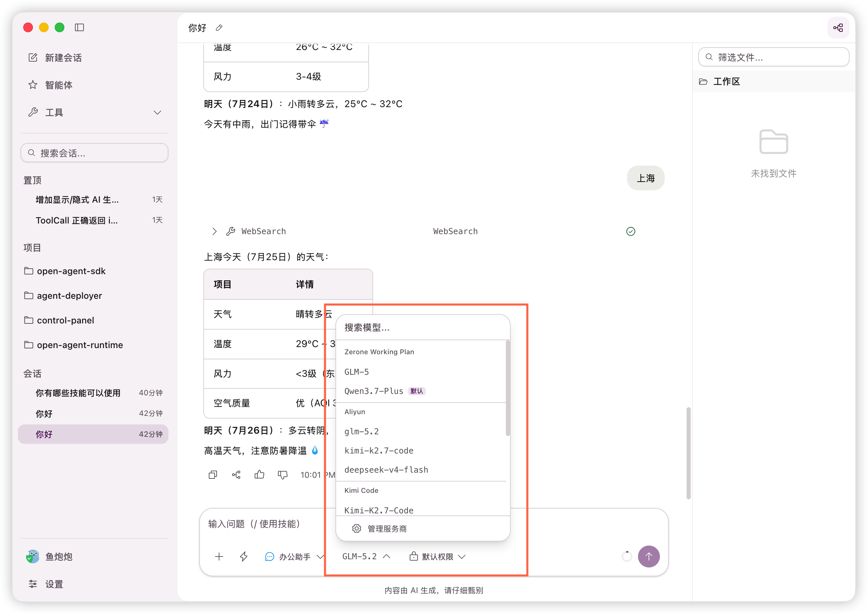Click the WebSearch success checkmark icon
The width and height of the screenshot is (868, 614).
(630, 231)
